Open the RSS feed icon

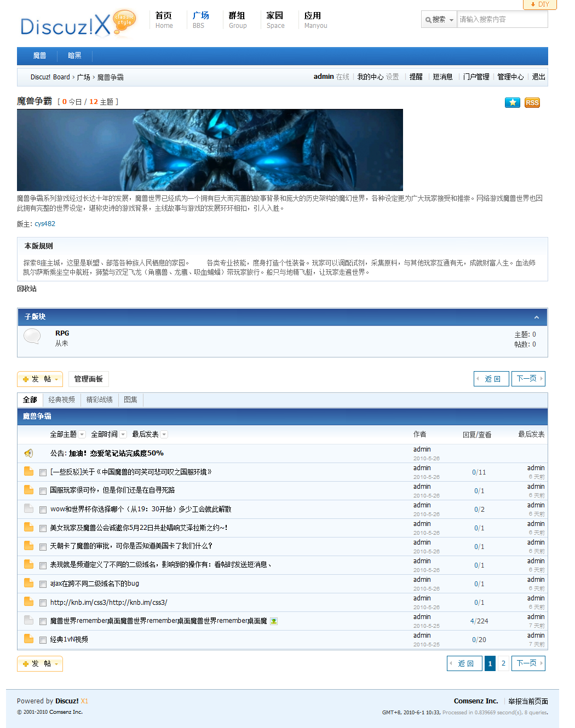[532, 102]
